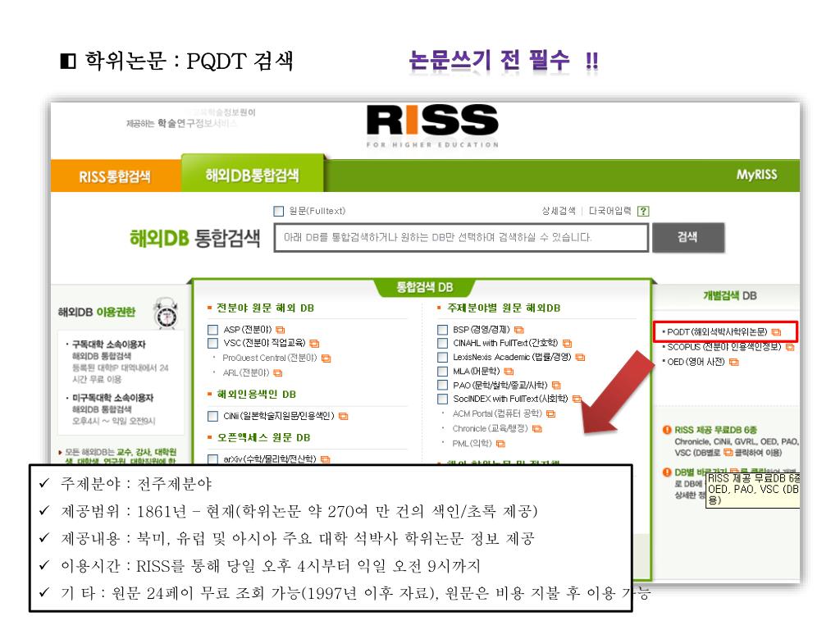Click the info icon next to LexisNexis Academic

coord(580,358)
